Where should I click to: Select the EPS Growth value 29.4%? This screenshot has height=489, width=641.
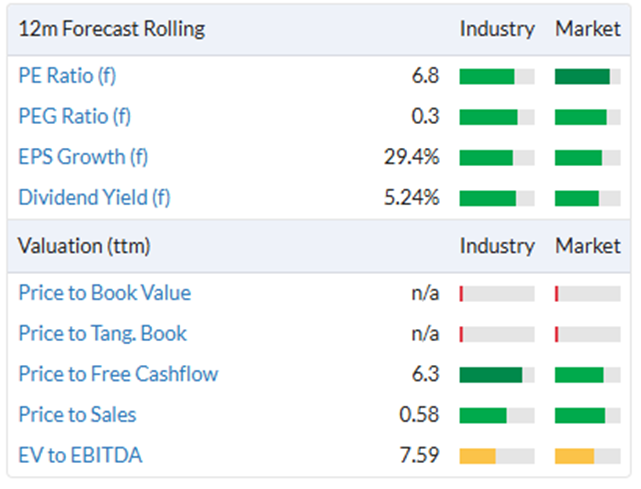(x=412, y=157)
